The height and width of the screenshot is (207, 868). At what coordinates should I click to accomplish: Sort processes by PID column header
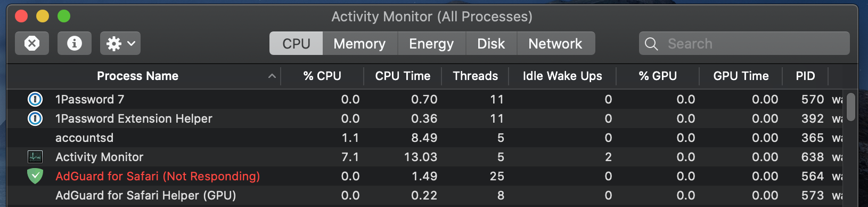click(805, 76)
